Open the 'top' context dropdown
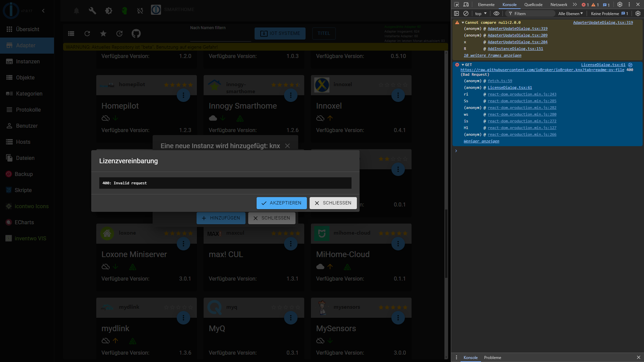This screenshot has width=644, height=362. [x=481, y=14]
